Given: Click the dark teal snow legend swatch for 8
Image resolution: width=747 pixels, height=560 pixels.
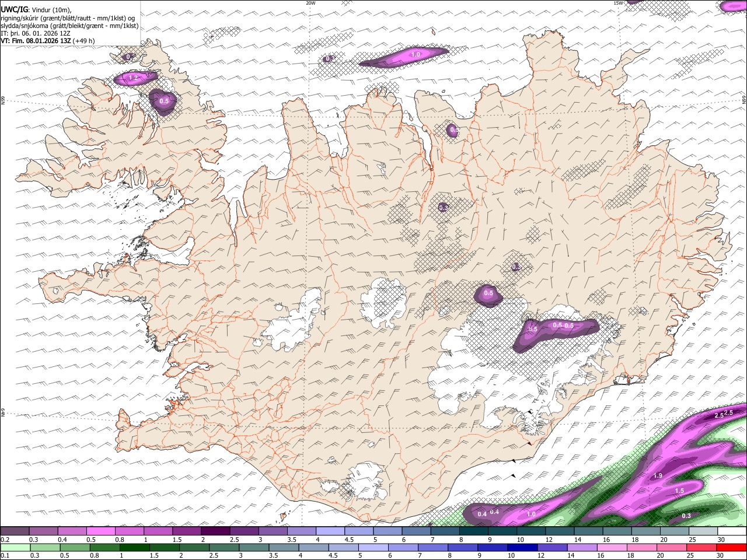Looking at the screenshot, I should (474, 531).
